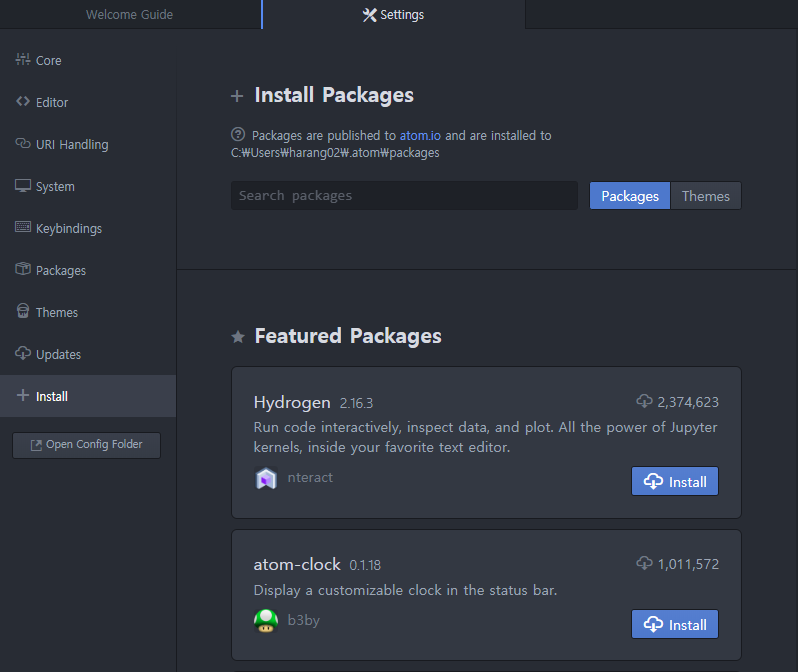Switch to the Welcome Guide tab
Screen dimensions: 798x672
click(129, 14)
